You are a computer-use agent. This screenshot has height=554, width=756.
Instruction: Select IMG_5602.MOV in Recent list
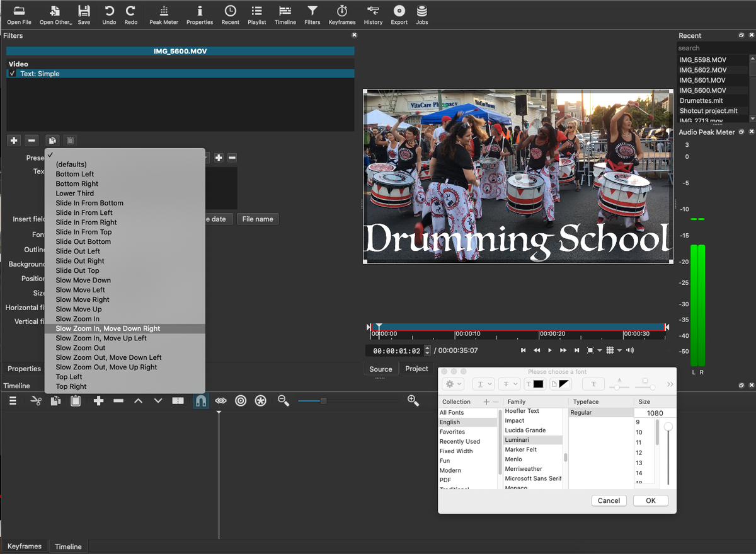tap(702, 70)
